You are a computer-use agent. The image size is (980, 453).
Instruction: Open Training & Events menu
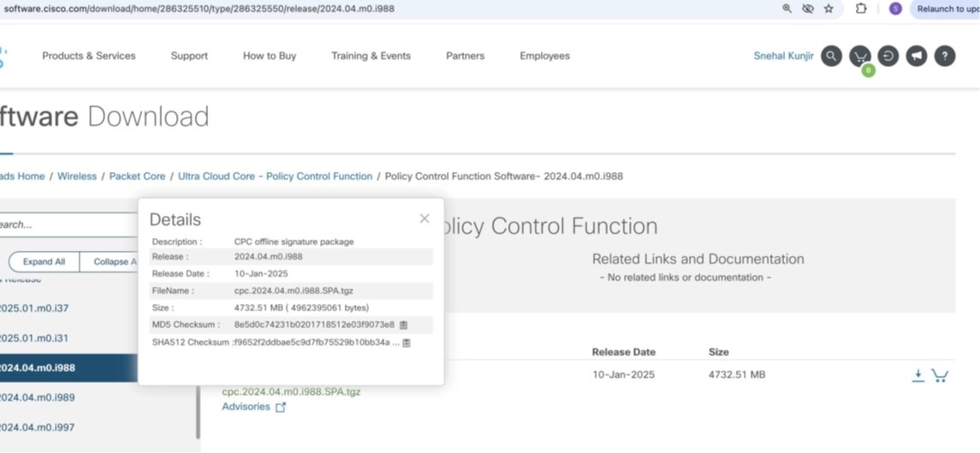pos(371,56)
